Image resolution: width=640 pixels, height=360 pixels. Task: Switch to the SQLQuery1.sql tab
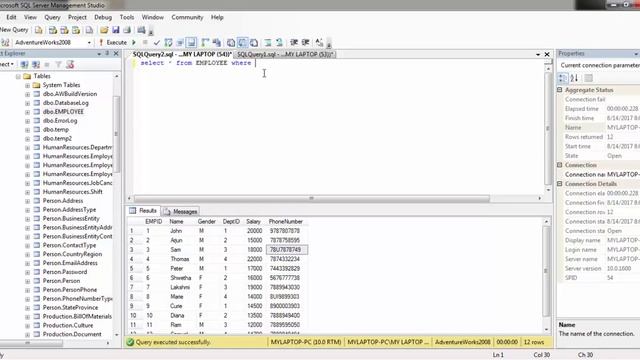click(285, 54)
